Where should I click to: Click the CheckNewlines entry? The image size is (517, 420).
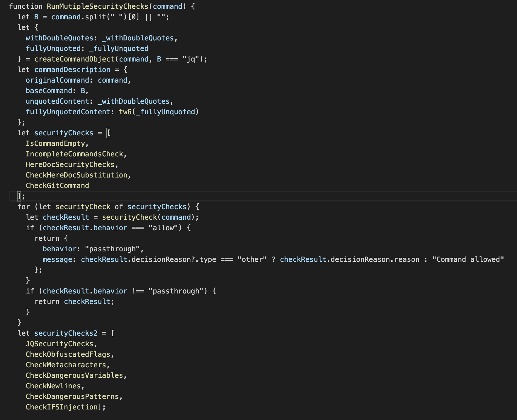(x=53, y=386)
